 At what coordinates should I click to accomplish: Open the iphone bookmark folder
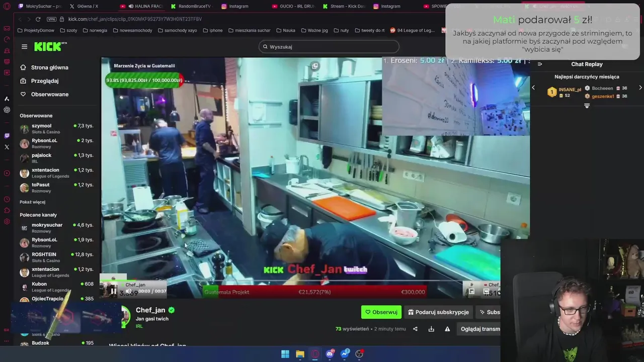[213, 30]
